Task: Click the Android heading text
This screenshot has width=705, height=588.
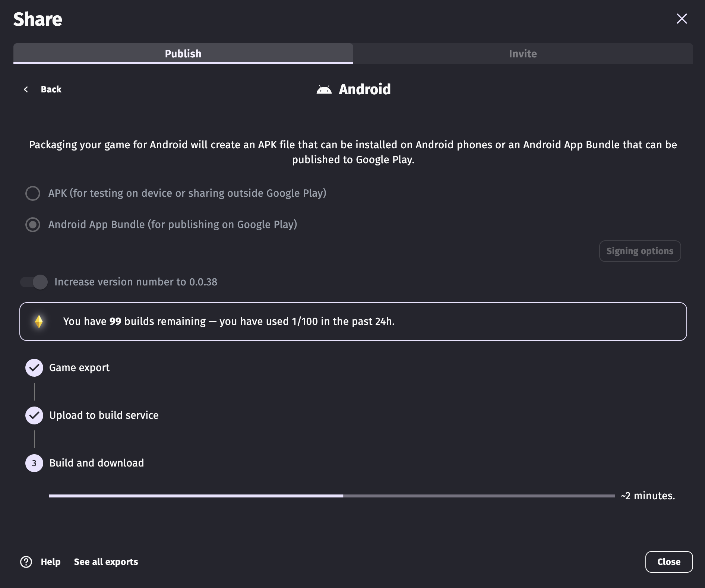Action: pyautogui.click(x=365, y=89)
